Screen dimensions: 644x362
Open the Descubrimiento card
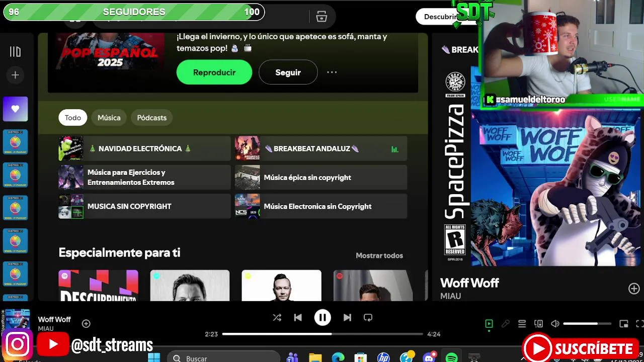[x=98, y=286]
